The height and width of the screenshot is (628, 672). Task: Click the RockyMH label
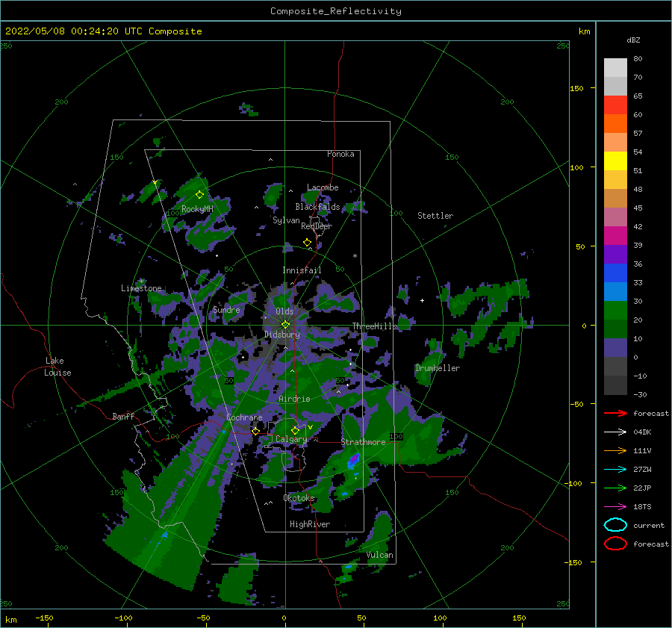pos(197,209)
